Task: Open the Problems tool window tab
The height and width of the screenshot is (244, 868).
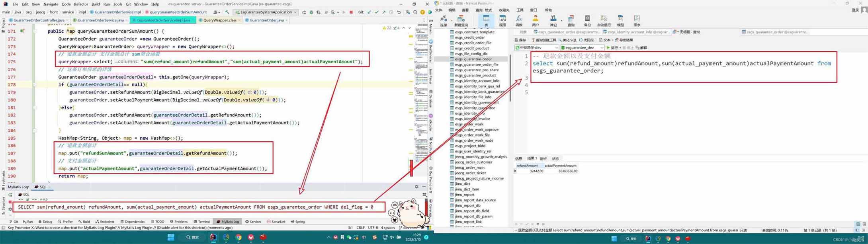Action: (179, 222)
